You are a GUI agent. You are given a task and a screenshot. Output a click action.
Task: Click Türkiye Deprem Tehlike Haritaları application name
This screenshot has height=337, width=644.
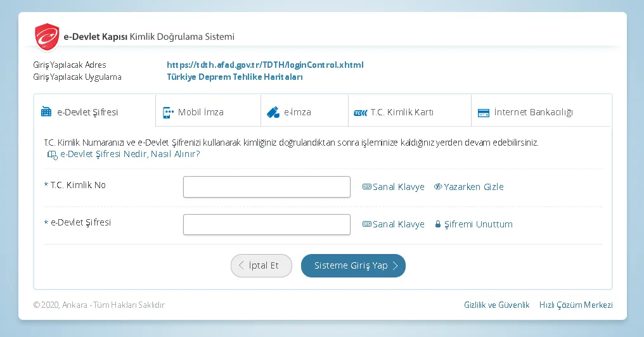coord(235,77)
